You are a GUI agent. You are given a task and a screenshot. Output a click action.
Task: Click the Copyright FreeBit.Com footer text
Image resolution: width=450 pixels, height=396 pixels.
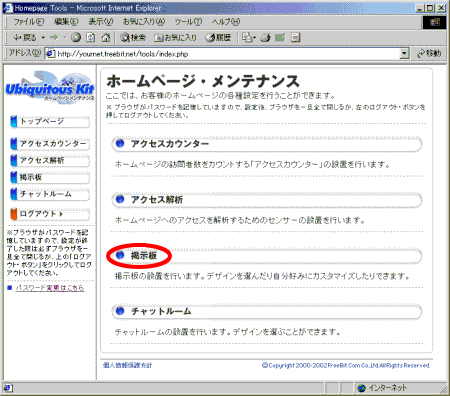tap(346, 366)
